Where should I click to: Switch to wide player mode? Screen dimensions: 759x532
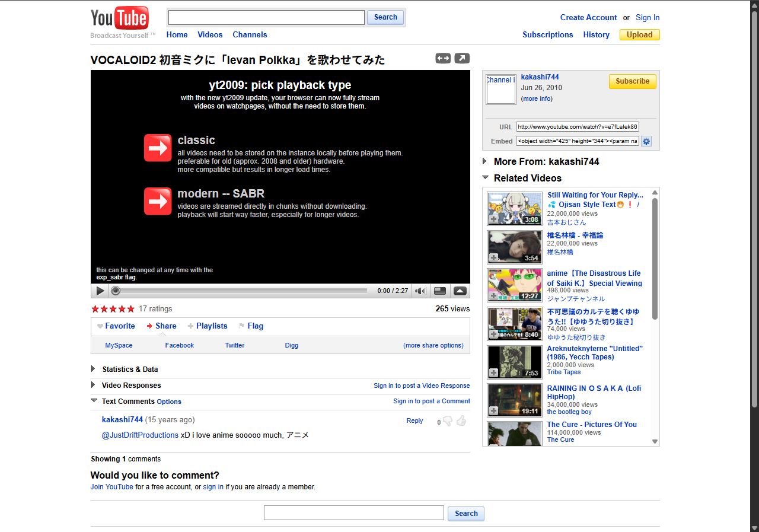coord(443,58)
